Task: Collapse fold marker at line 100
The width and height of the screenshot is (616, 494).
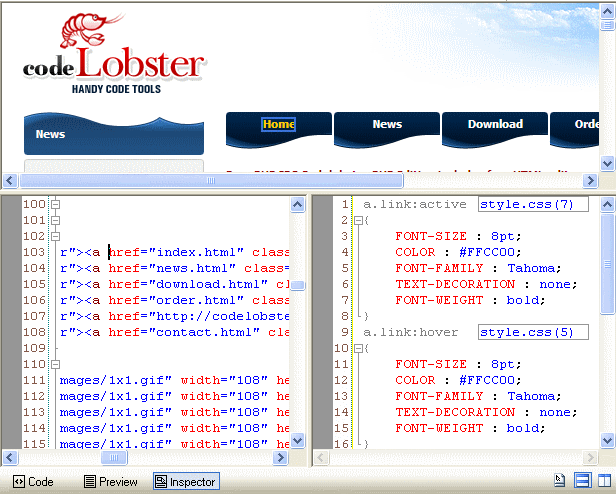Action: (55, 204)
